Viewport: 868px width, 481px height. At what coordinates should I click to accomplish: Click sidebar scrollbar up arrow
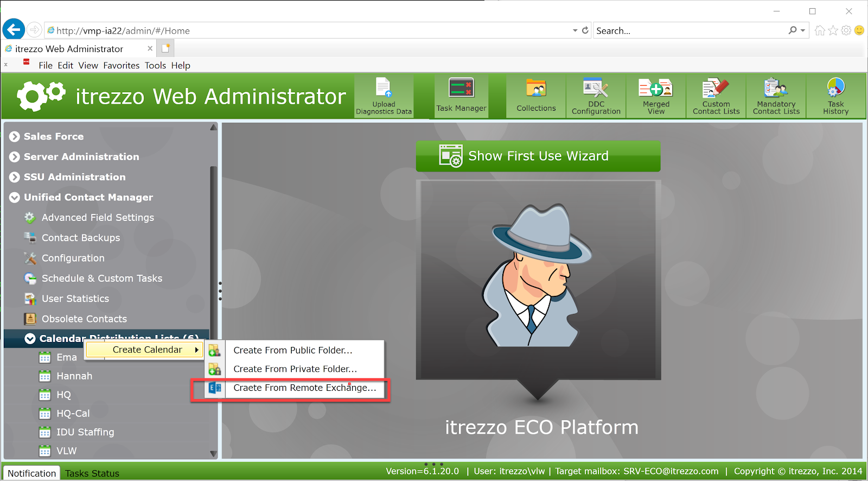tap(213, 127)
